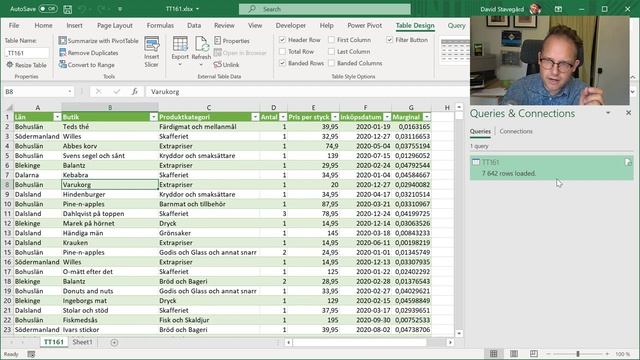Click the Table Name input field
This screenshot has height=360, width=640.
tap(27, 53)
